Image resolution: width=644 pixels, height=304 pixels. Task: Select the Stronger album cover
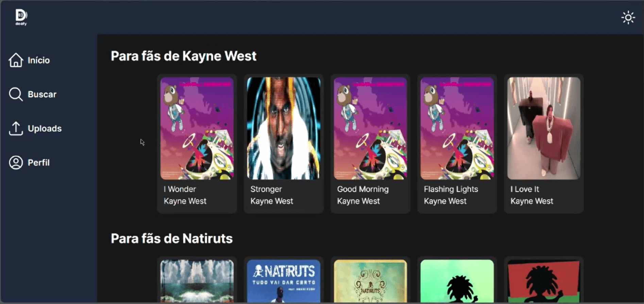(284, 128)
